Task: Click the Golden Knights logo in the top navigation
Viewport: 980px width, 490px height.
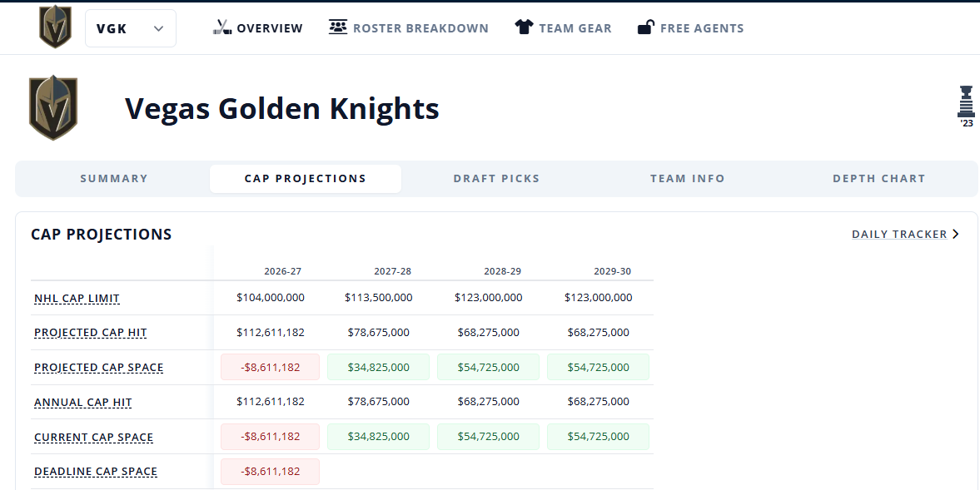Action: (x=55, y=27)
